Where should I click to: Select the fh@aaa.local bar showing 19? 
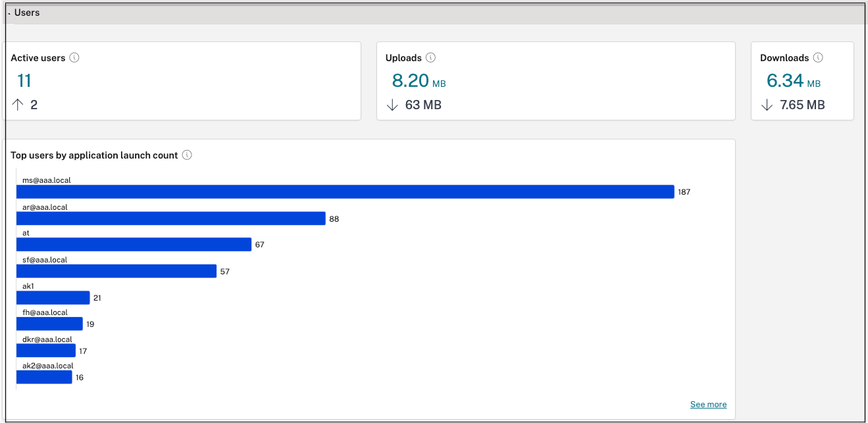coord(49,324)
